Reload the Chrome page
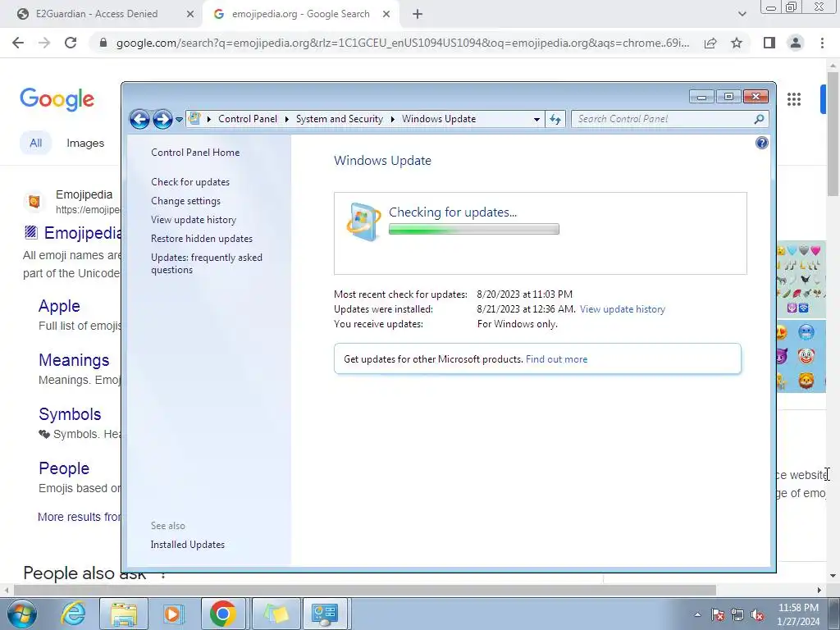This screenshot has height=630, width=840. pyautogui.click(x=71, y=43)
